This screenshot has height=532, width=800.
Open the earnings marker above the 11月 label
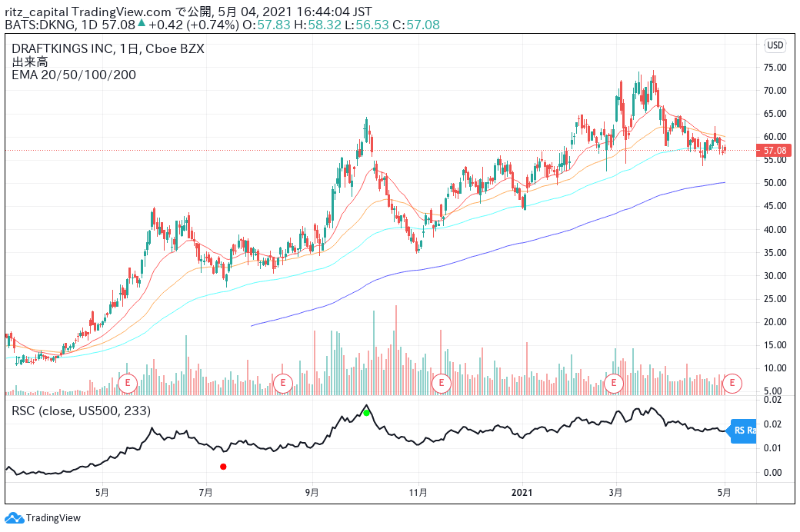pos(442,383)
